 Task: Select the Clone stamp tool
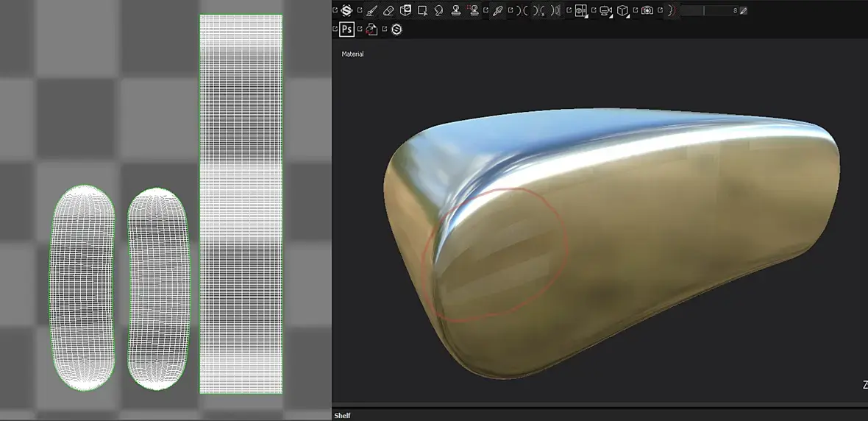pos(456,10)
